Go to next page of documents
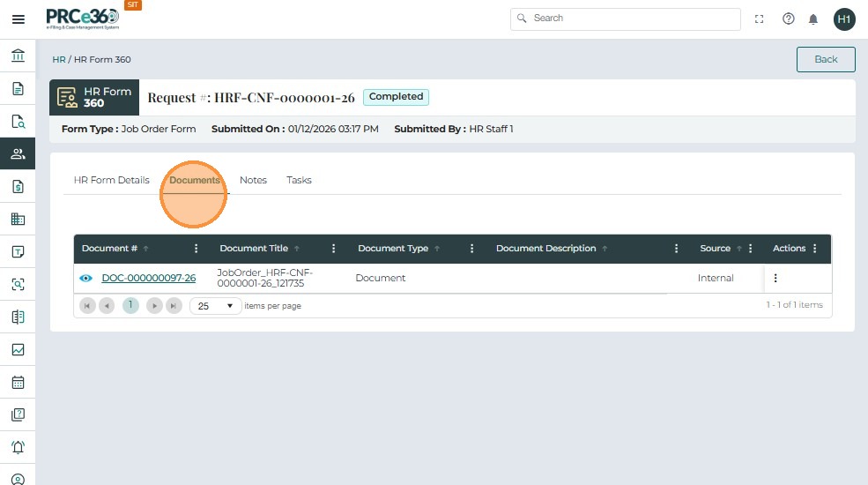Screen dimensions: 868x485 coord(154,306)
